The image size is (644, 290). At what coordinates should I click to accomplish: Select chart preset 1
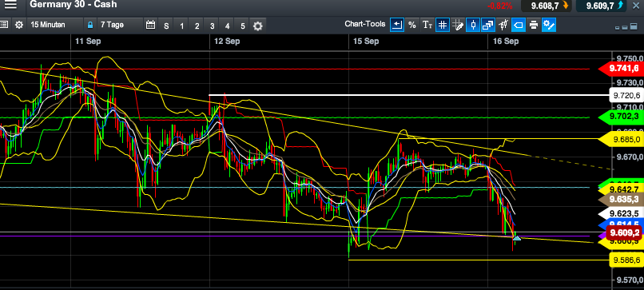click(181, 26)
